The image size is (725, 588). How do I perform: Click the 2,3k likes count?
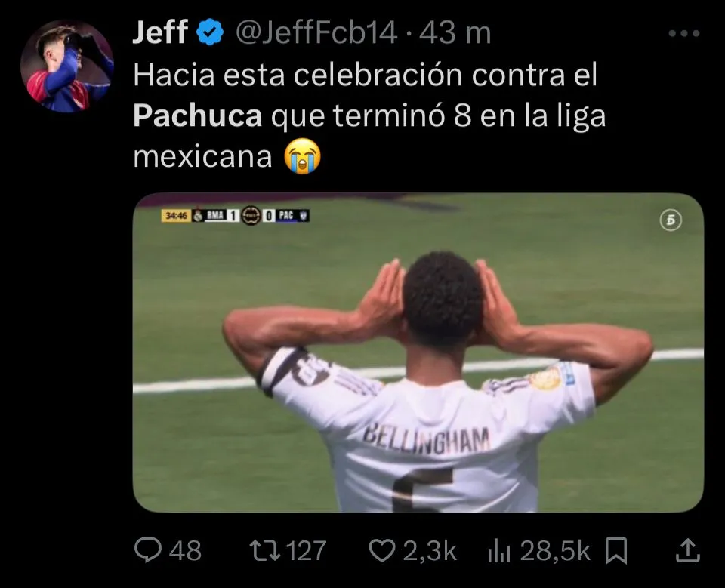tap(430, 551)
